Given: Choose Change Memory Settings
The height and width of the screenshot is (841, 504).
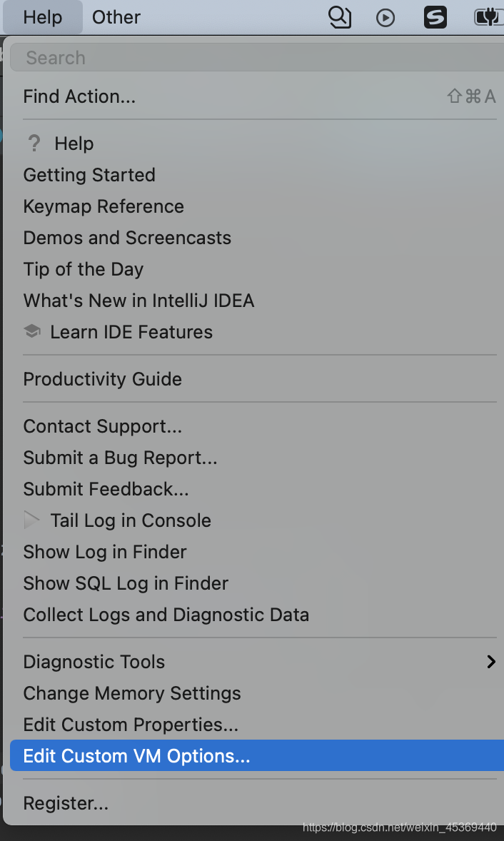Looking at the screenshot, I should coord(131,693).
